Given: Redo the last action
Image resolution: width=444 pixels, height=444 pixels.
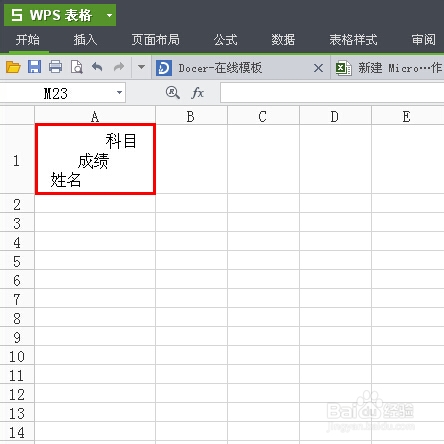Looking at the screenshot, I should pos(118,67).
